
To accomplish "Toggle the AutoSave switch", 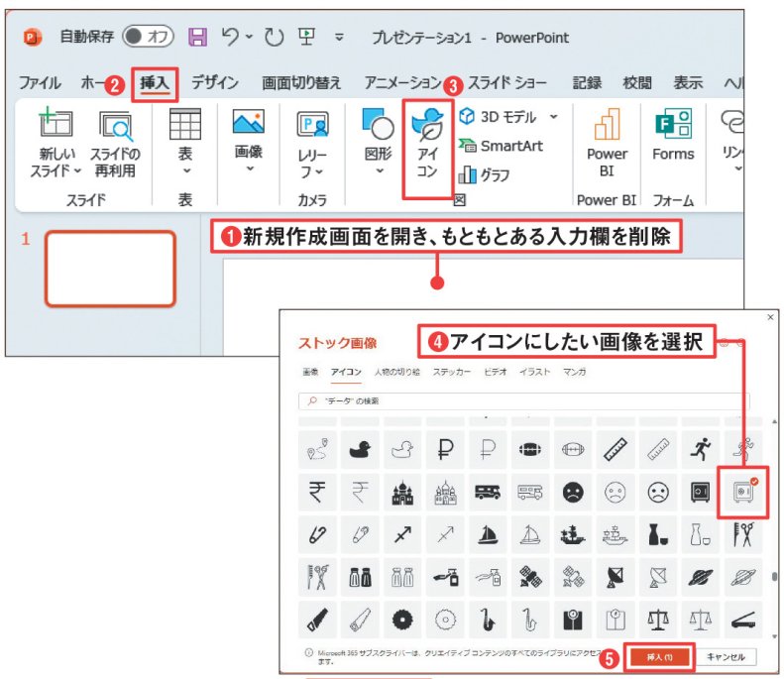I will [148, 37].
